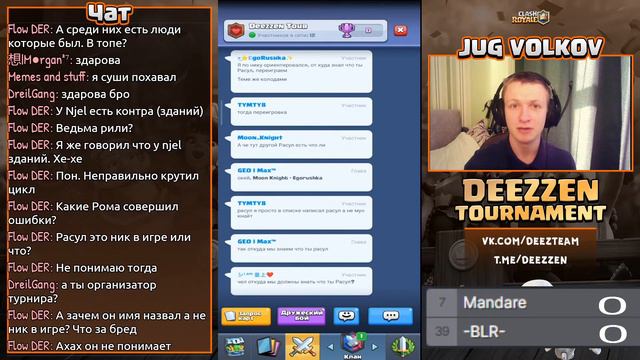Click the Memes and stuff chat message
This screenshot has height=360, width=640.
click(x=92, y=77)
